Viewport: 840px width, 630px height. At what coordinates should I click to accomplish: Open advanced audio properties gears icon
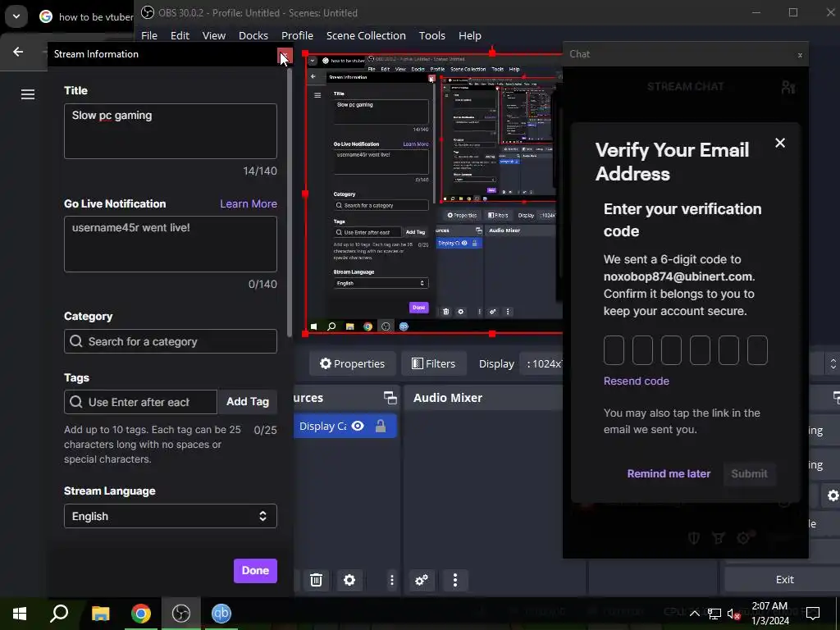click(422, 580)
